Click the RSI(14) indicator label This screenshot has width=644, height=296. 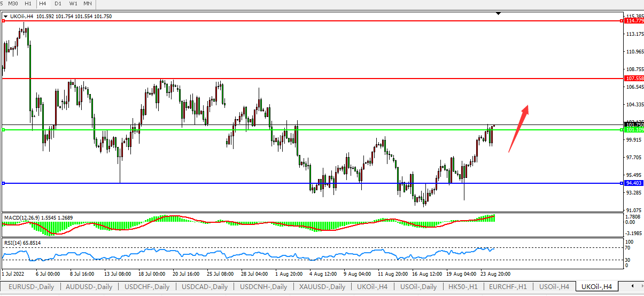(14, 243)
